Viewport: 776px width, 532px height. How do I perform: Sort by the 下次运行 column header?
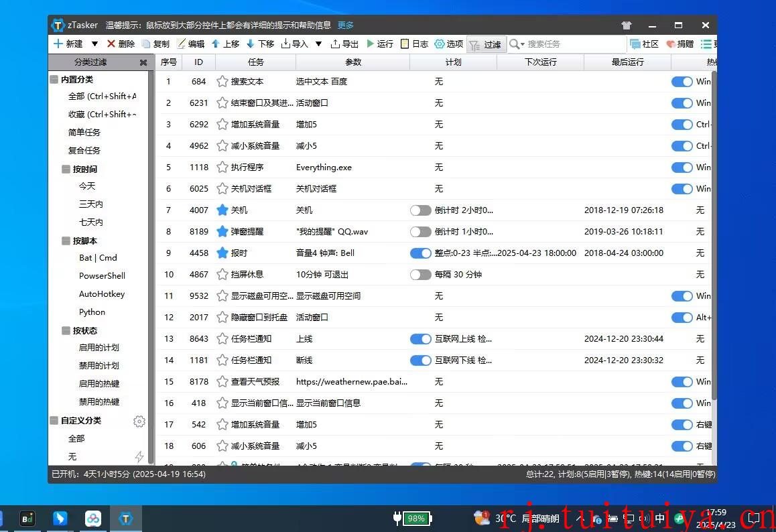[x=540, y=62]
